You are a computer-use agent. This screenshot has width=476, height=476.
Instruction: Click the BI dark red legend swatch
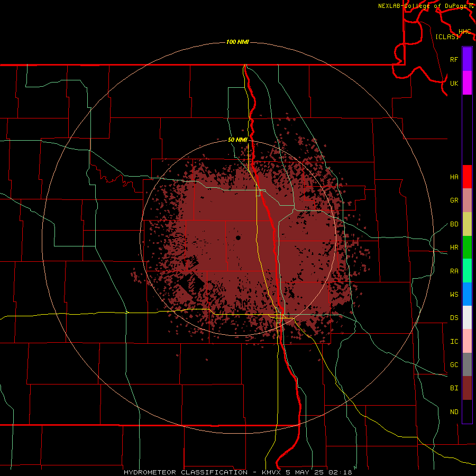pyautogui.click(x=467, y=388)
